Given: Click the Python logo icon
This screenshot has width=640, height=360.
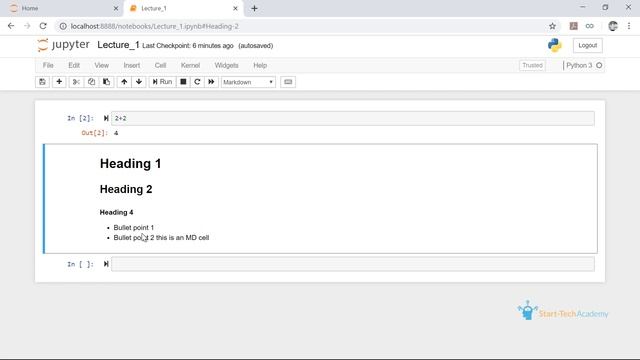Looking at the screenshot, I should pyautogui.click(x=555, y=45).
